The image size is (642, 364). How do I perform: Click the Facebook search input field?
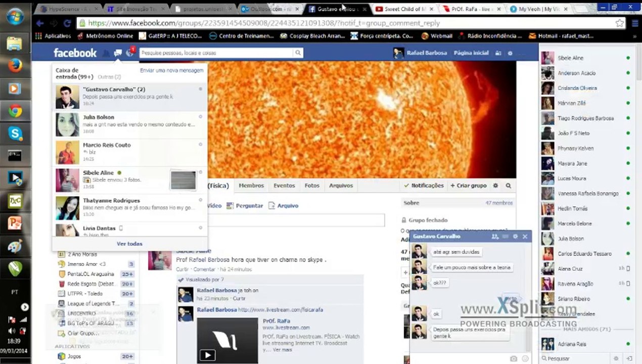(216, 53)
